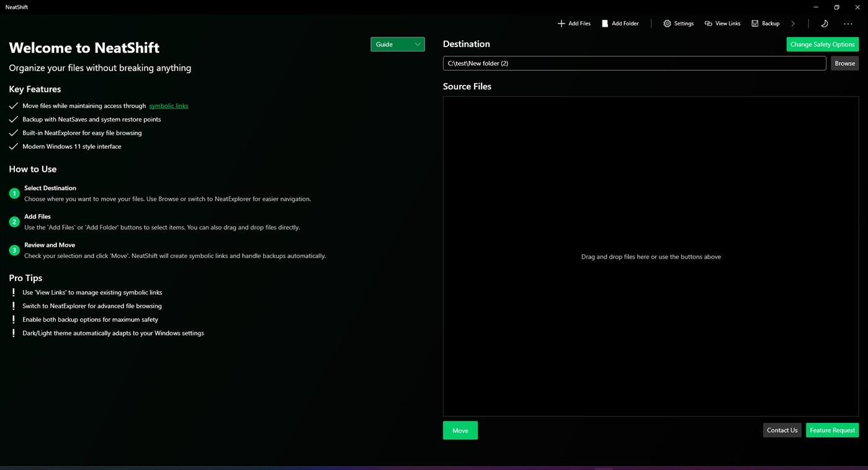The width and height of the screenshot is (868, 470).
Task: Collapse the Guide selector arrow
Action: [x=416, y=44]
